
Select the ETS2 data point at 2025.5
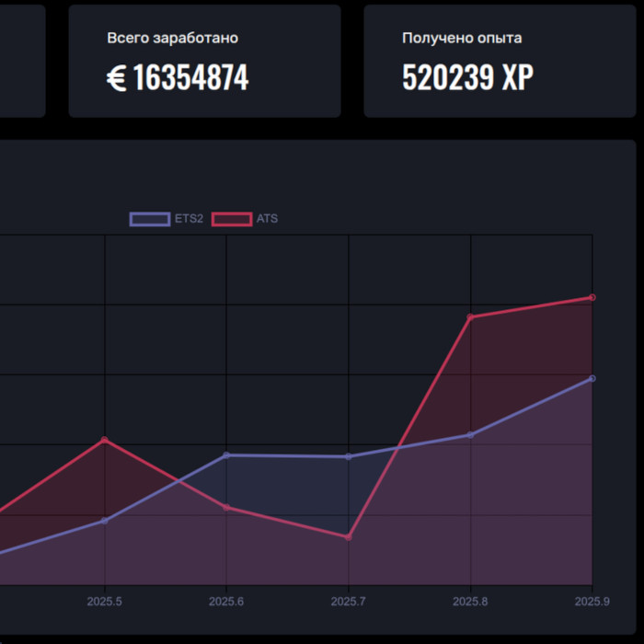105,521
